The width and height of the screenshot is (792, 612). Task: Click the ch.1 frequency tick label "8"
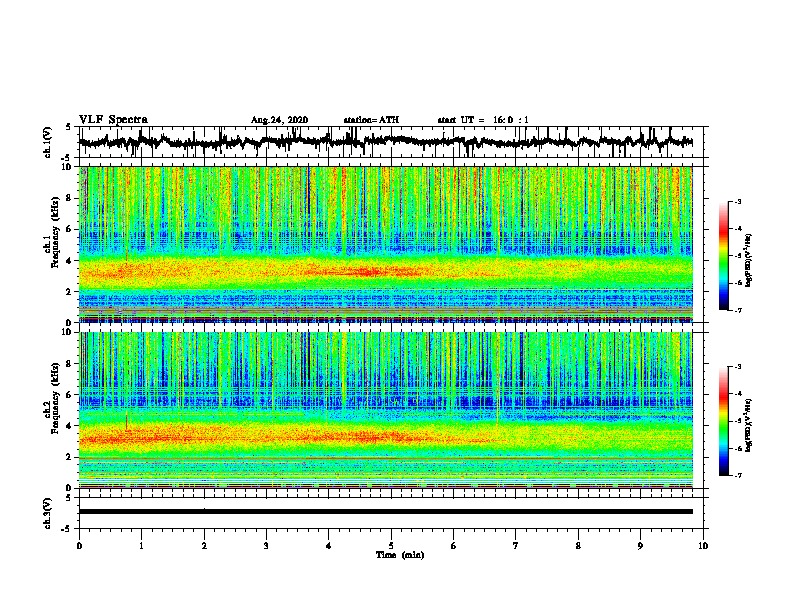(x=69, y=198)
